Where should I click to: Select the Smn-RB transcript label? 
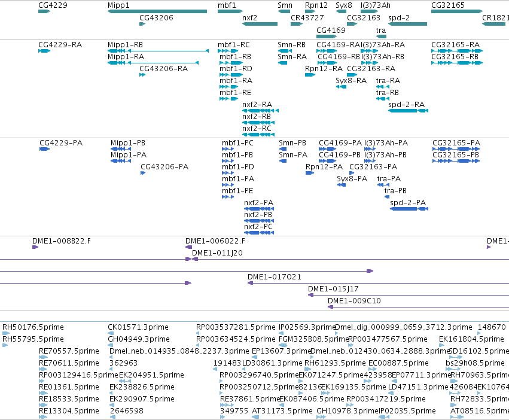[x=291, y=44]
